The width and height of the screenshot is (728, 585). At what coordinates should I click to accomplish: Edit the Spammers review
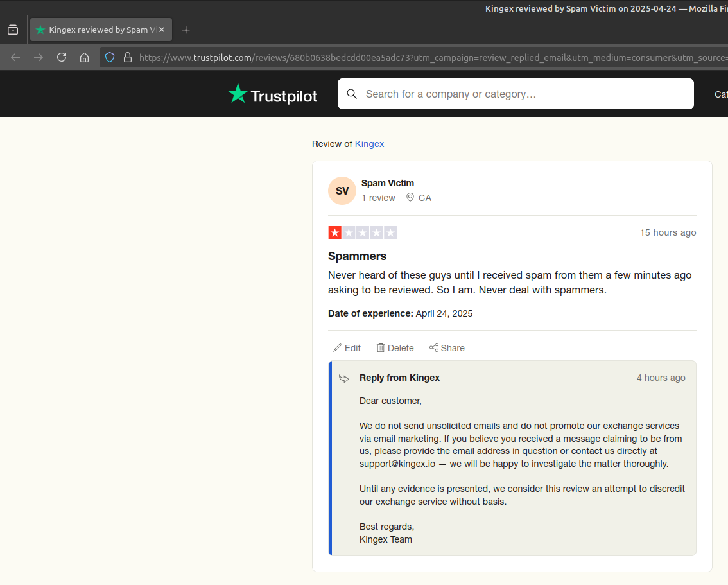[347, 348]
